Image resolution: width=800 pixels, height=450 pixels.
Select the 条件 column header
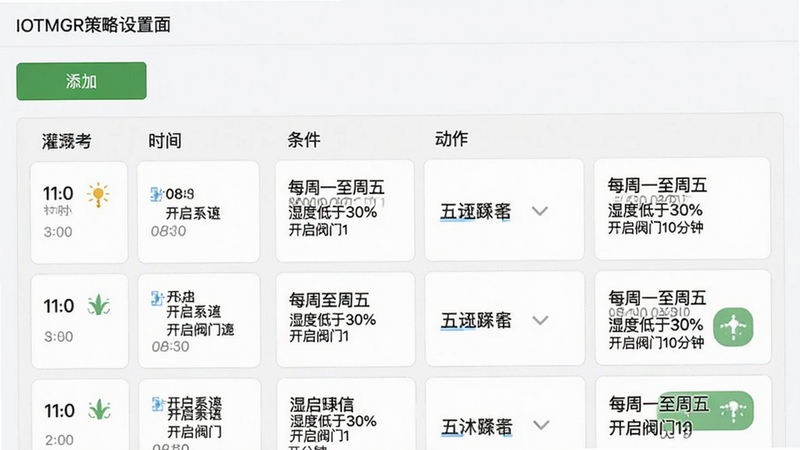pyautogui.click(x=304, y=139)
